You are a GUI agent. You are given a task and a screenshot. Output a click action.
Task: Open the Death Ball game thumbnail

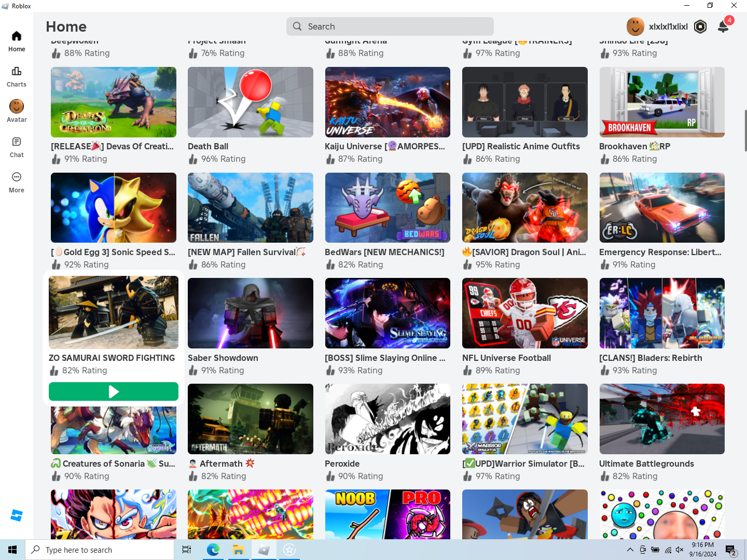pyautogui.click(x=251, y=102)
